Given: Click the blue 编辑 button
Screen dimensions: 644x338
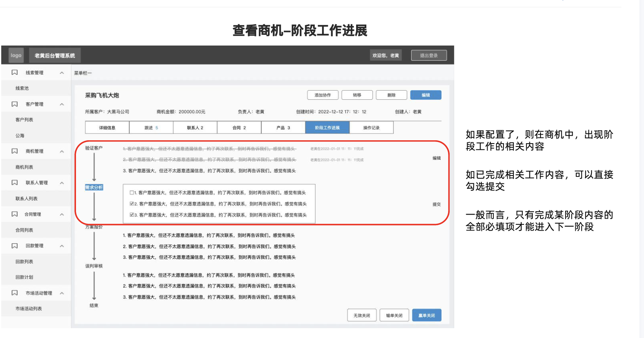Looking at the screenshot, I should [x=426, y=95].
